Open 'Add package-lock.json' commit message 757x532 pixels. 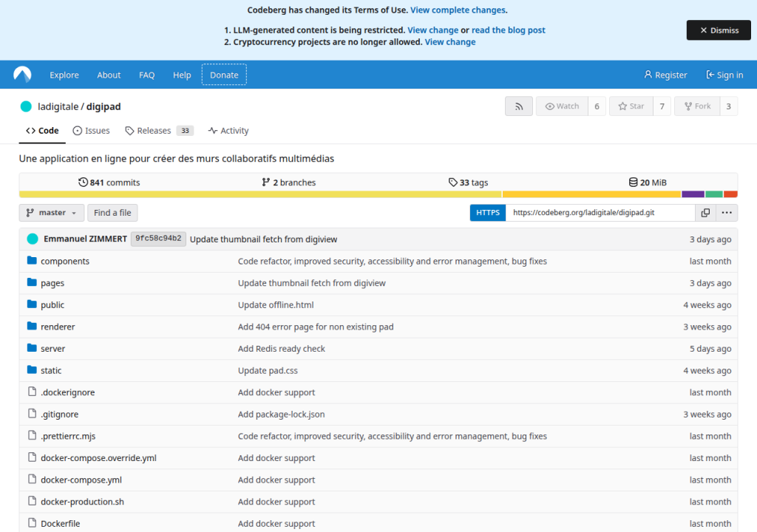pos(282,415)
